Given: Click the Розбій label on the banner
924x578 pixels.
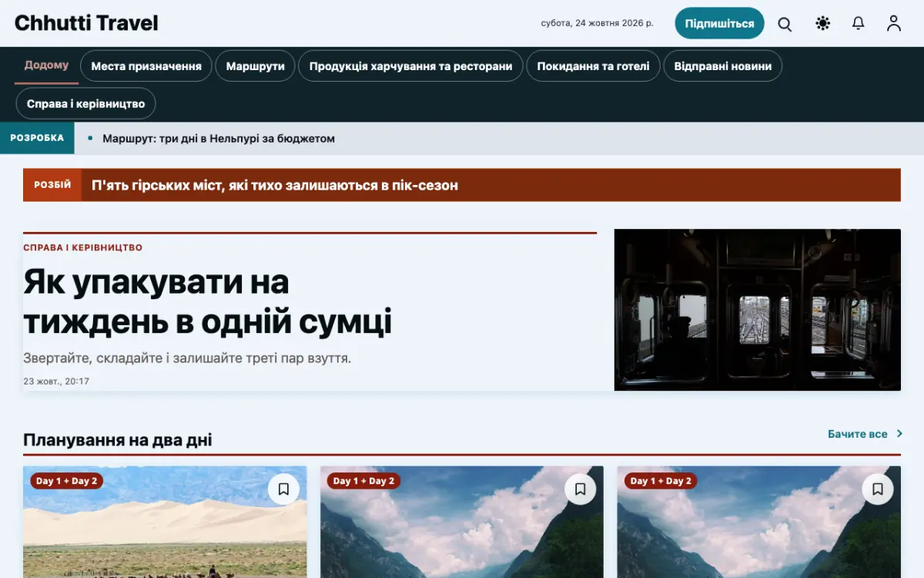Looking at the screenshot, I should point(52,185).
